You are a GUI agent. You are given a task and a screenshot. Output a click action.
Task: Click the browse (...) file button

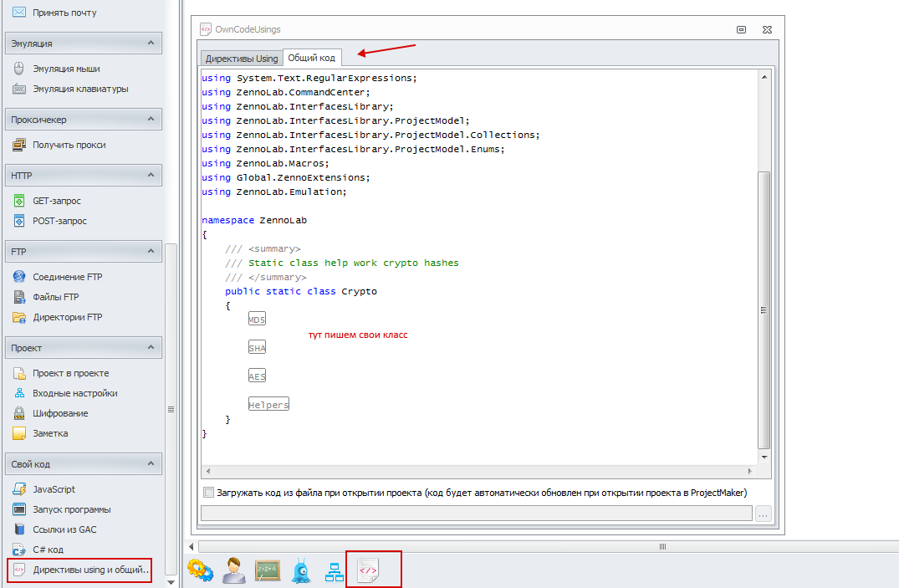764,514
